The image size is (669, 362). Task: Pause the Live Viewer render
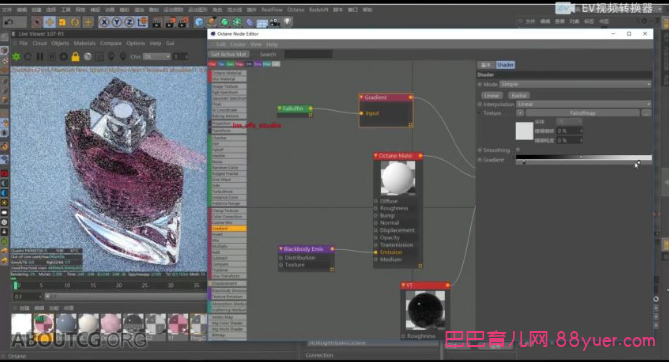click(x=40, y=56)
